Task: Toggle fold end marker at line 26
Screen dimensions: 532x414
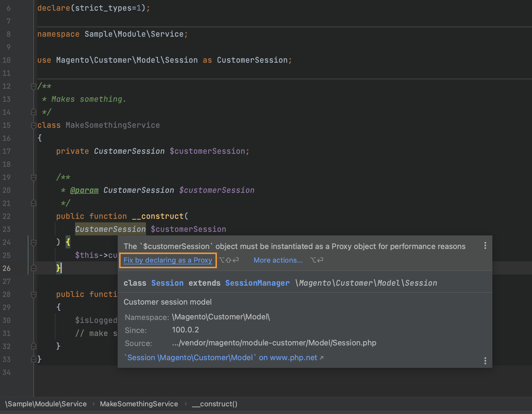Action: coord(34,268)
